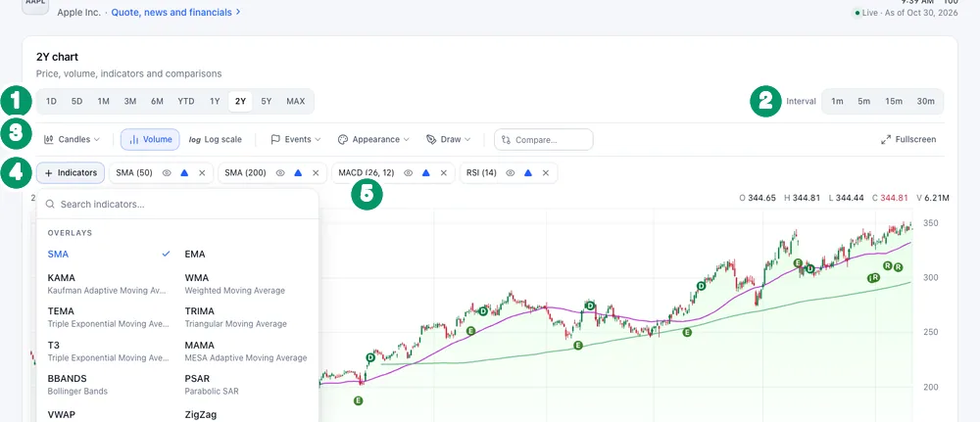Choose EMA in overlays list
980x422 pixels.
(247, 254)
